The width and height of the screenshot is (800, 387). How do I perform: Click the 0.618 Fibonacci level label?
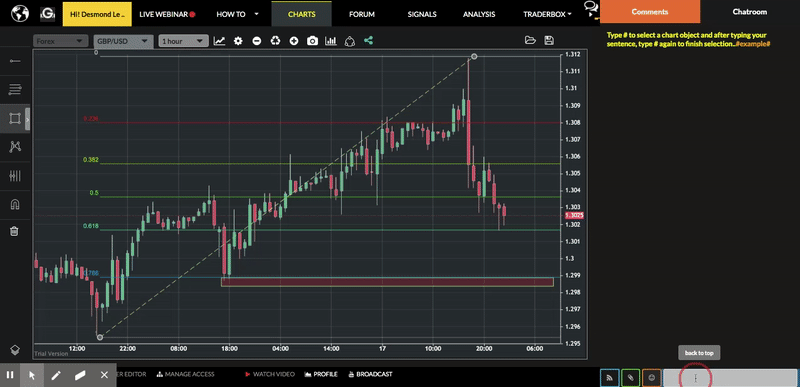pyautogui.click(x=91, y=226)
